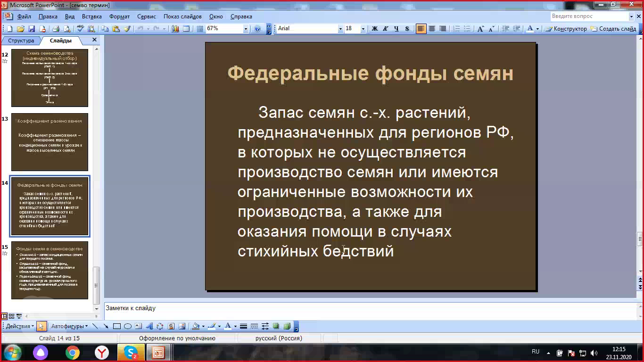Open the font size dropdown

(363, 29)
